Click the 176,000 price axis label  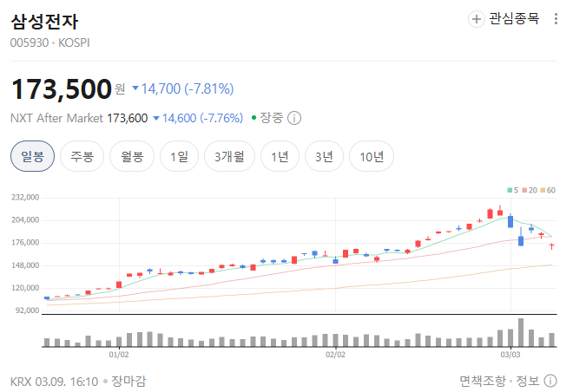[x=25, y=243]
